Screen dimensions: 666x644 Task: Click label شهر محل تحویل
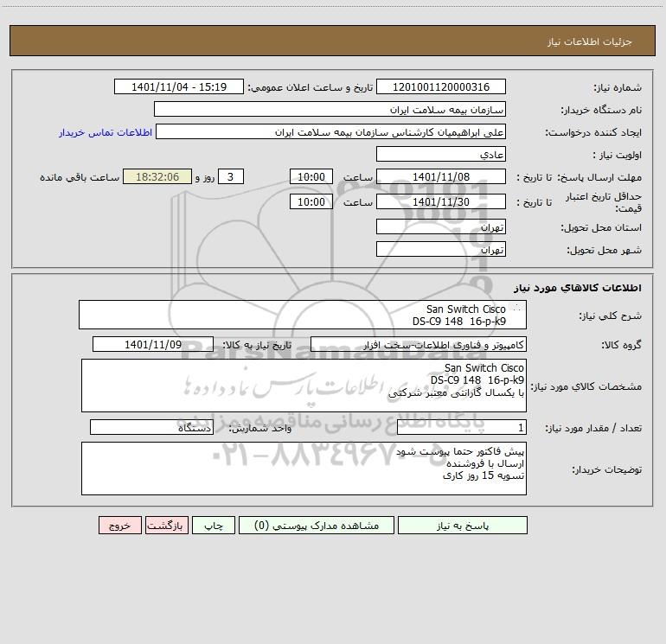(x=604, y=250)
